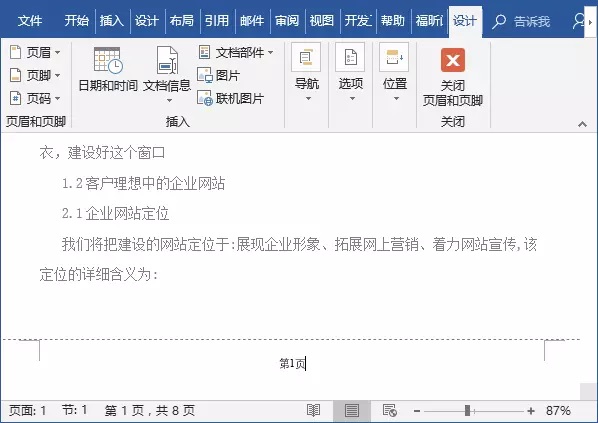Collapse the ribbon with the arrow

(x=582, y=124)
